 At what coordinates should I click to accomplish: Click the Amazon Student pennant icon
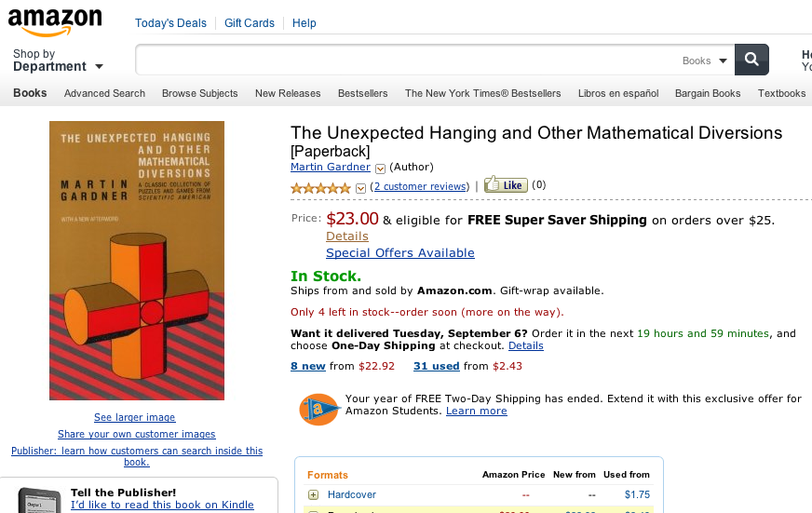tap(318, 408)
